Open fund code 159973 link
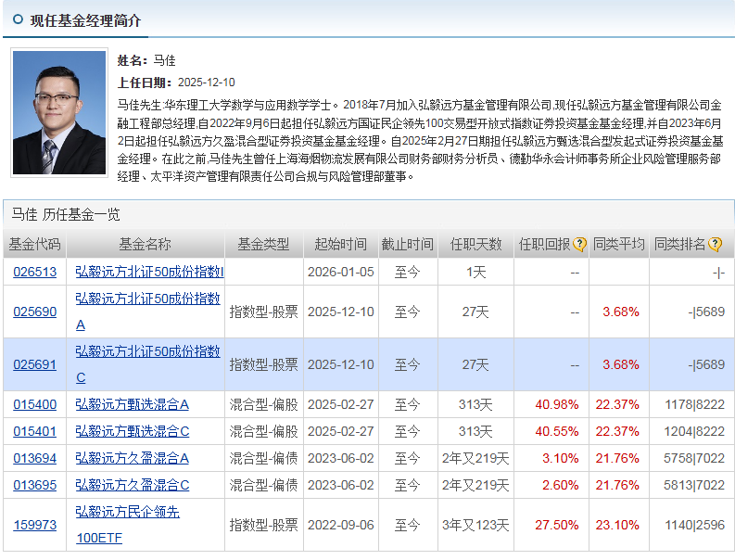735x560 pixels. 34,526
